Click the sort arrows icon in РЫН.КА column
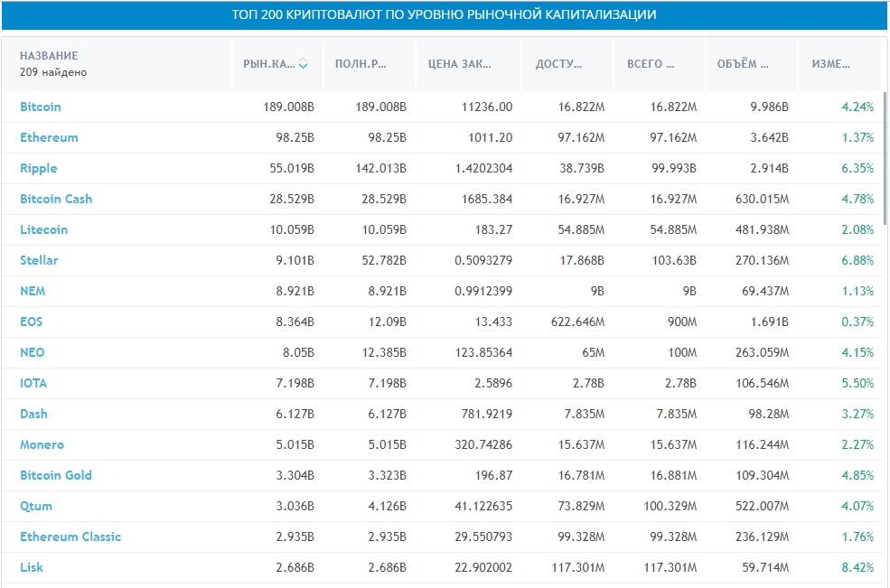The image size is (890, 588). tap(303, 63)
